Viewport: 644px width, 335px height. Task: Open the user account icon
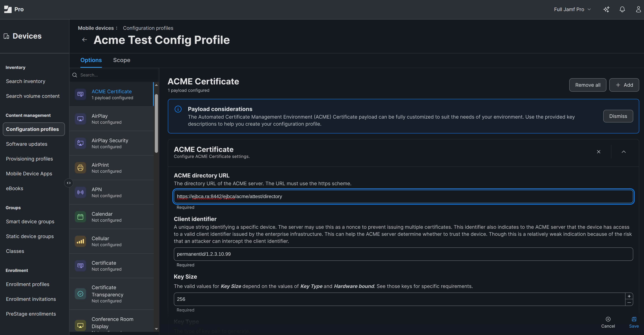[638, 10]
